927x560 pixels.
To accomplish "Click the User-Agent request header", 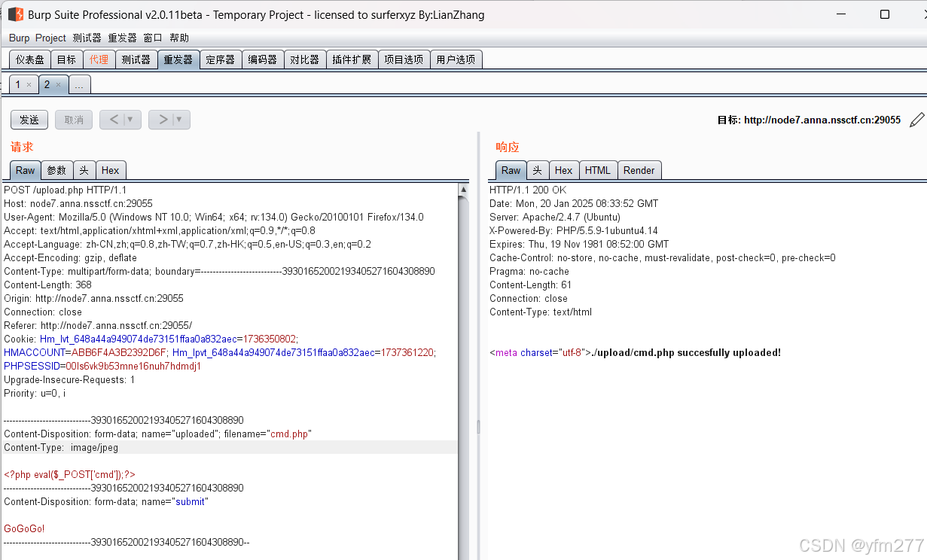I will point(214,217).
